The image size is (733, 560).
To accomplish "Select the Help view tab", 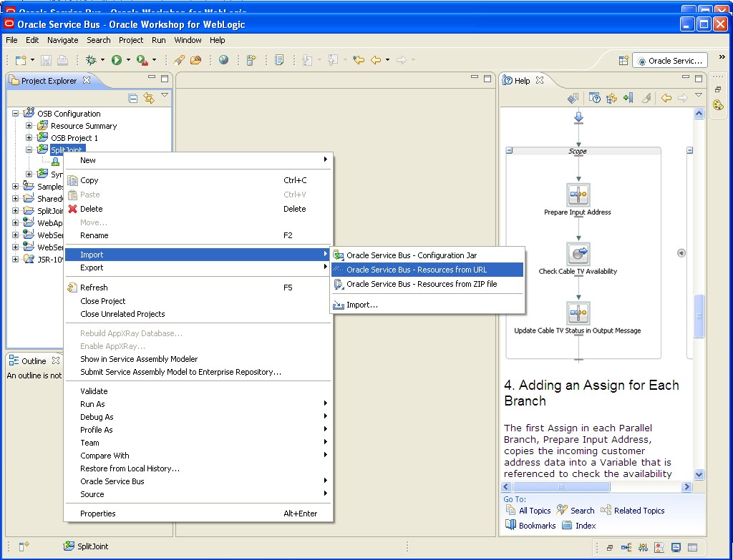I will [522, 81].
